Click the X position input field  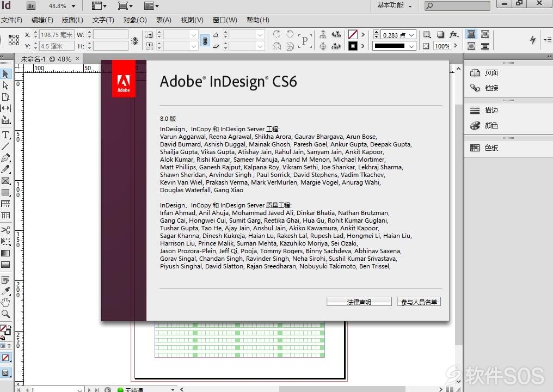(x=57, y=35)
